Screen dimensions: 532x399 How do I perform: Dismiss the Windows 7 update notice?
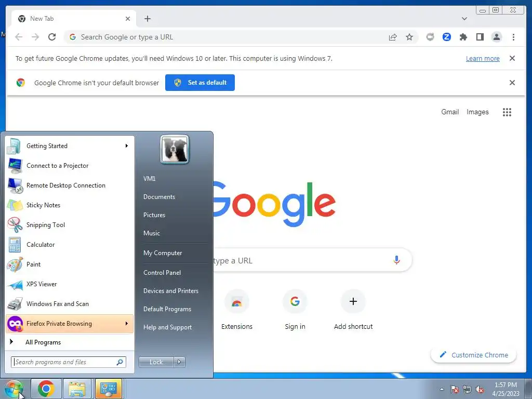[x=512, y=58]
